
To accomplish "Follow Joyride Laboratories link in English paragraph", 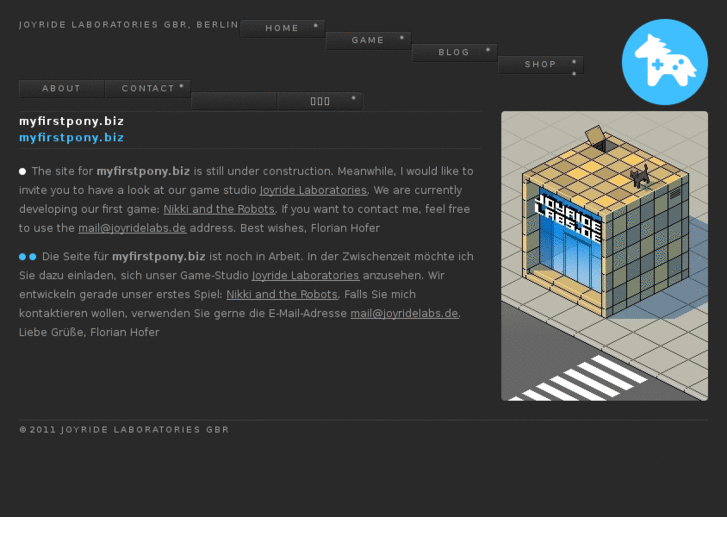I will point(313,190).
